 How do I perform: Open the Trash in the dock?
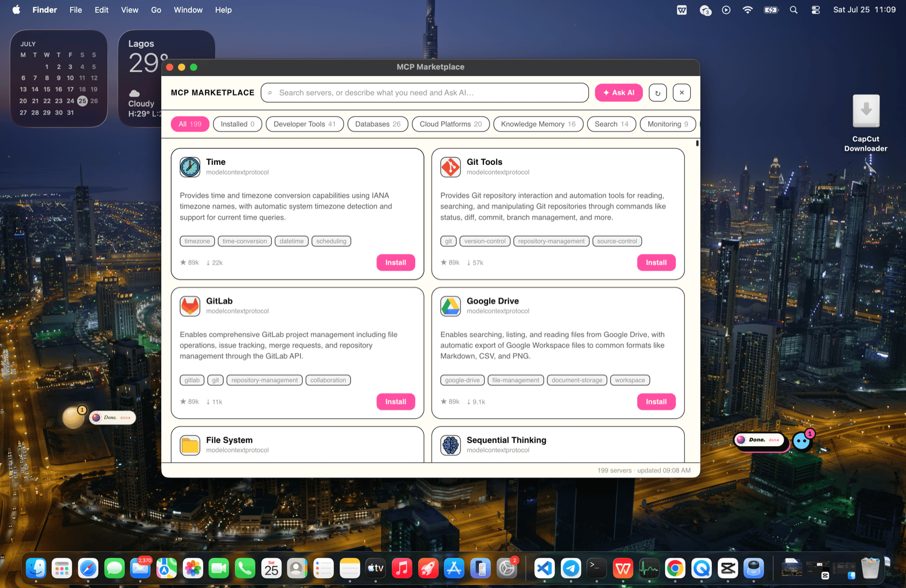click(870, 568)
